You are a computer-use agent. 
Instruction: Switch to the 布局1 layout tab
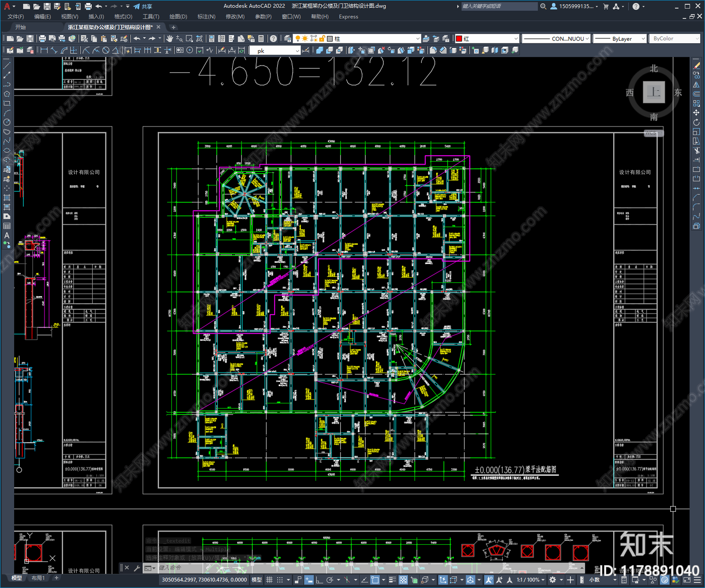pyautogui.click(x=38, y=578)
